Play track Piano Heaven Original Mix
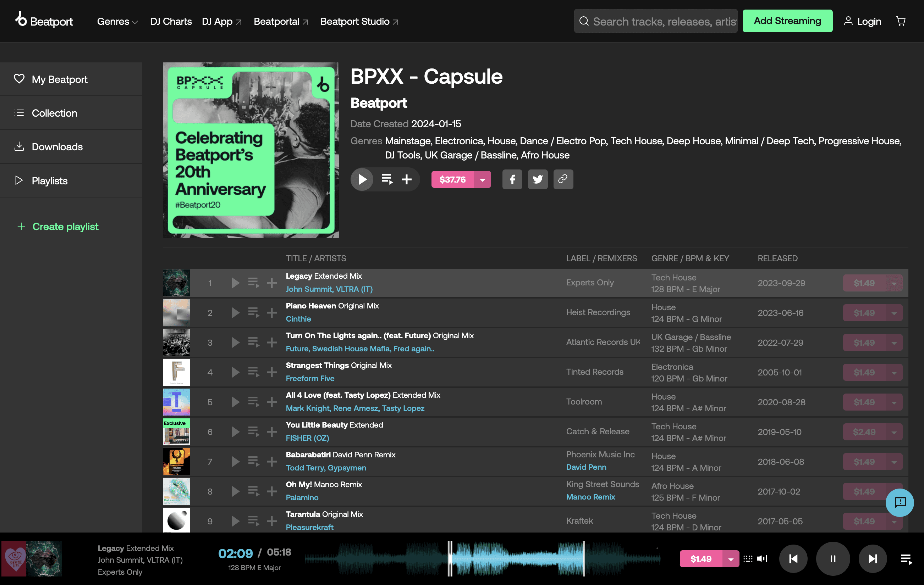 click(235, 313)
